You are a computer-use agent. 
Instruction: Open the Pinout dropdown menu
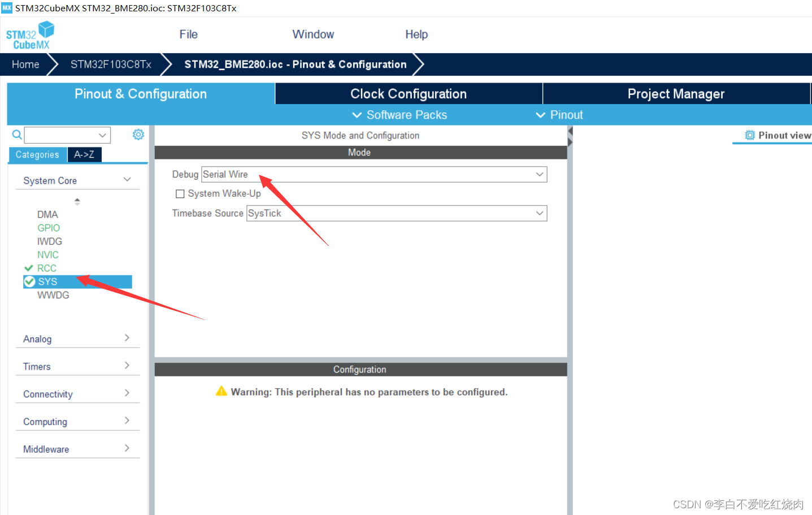[559, 115]
